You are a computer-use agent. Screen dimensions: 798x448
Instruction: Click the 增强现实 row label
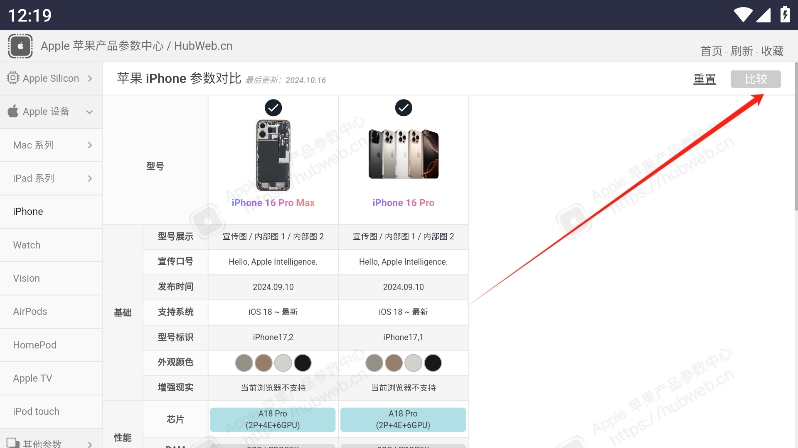[x=175, y=387]
